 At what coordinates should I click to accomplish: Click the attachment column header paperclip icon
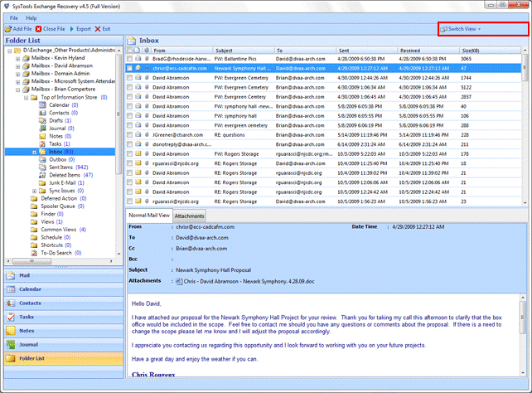[147, 51]
